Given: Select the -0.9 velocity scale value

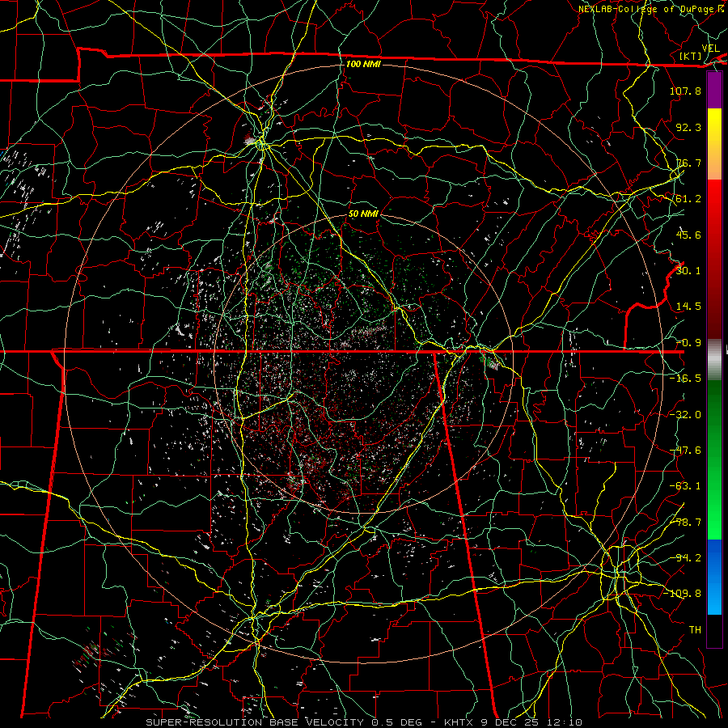Looking at the screenshot, I should 688,343.
